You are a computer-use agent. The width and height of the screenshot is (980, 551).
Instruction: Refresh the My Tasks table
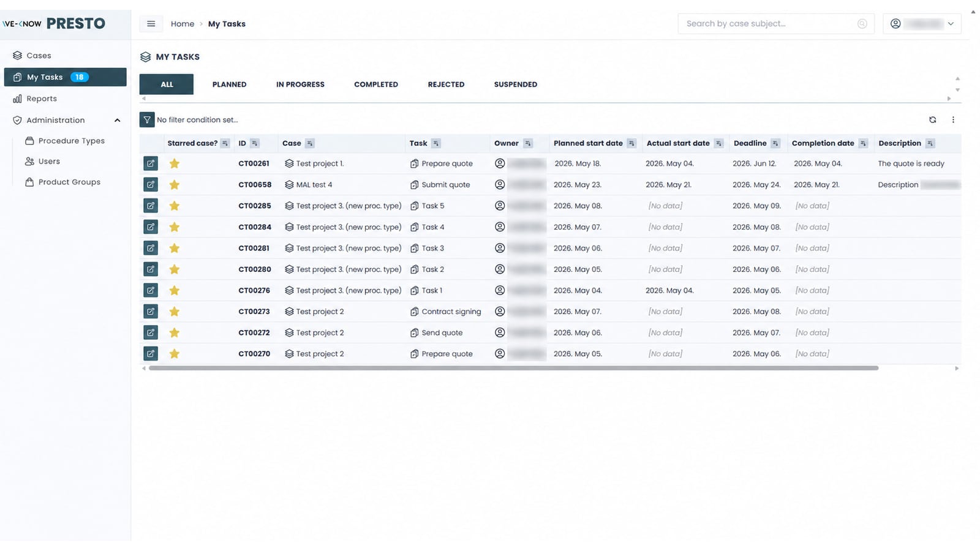(932, 120)
